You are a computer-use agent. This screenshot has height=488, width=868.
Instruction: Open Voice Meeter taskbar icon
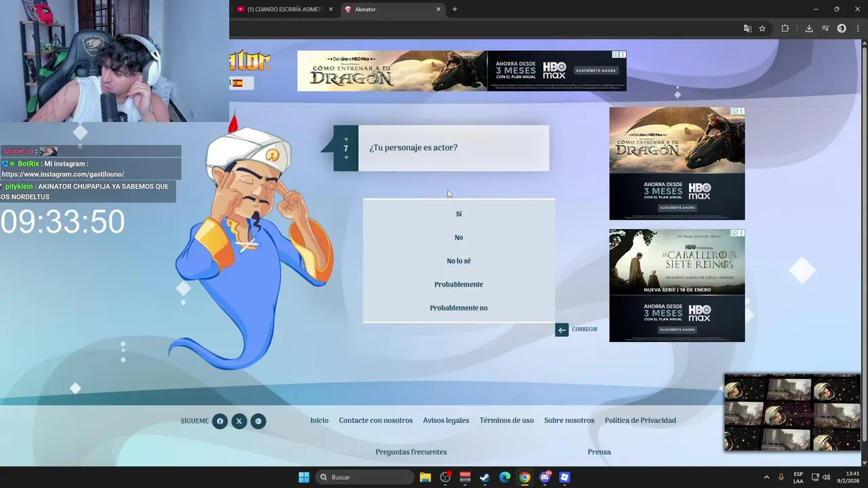click(465, 477)
